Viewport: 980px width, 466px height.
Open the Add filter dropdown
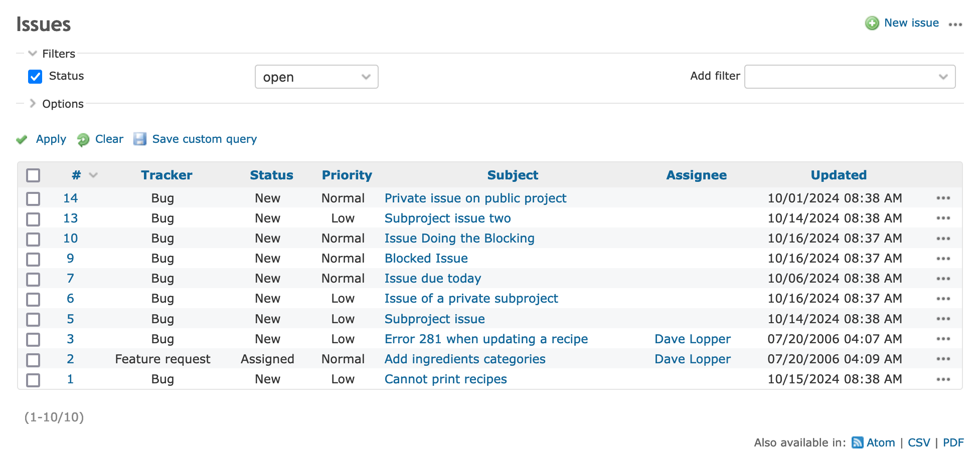coord(850,77)
